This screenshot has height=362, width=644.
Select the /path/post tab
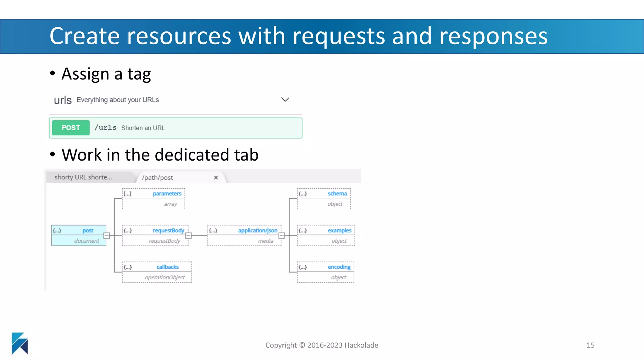click(x=158, y=178)
